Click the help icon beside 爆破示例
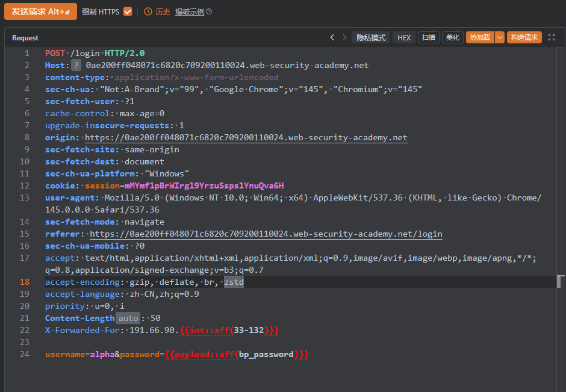The height and width of the screenshot is (392, 566). (x=209, y=12)
